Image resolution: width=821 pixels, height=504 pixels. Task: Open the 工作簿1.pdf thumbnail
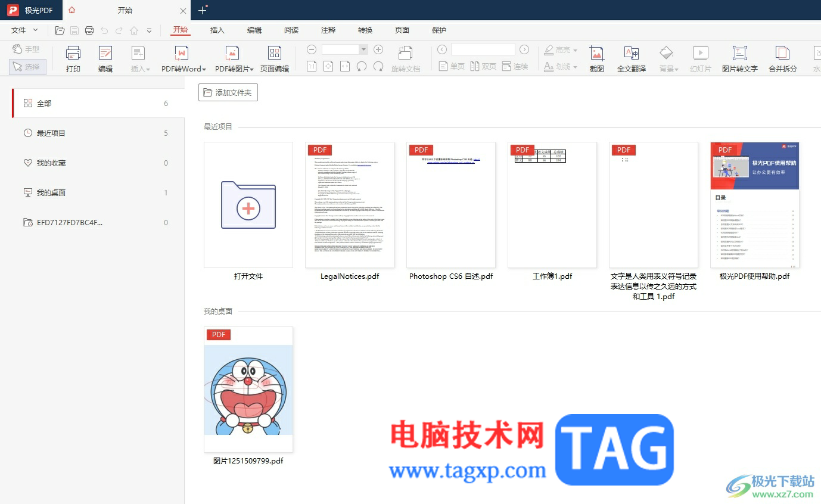pyautogui.click(x=552, y=205)
